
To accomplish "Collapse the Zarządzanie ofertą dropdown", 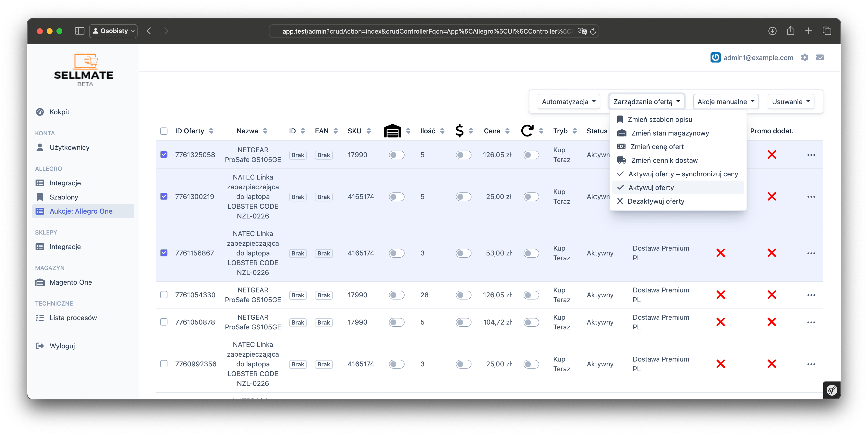I will pos(646,102).
